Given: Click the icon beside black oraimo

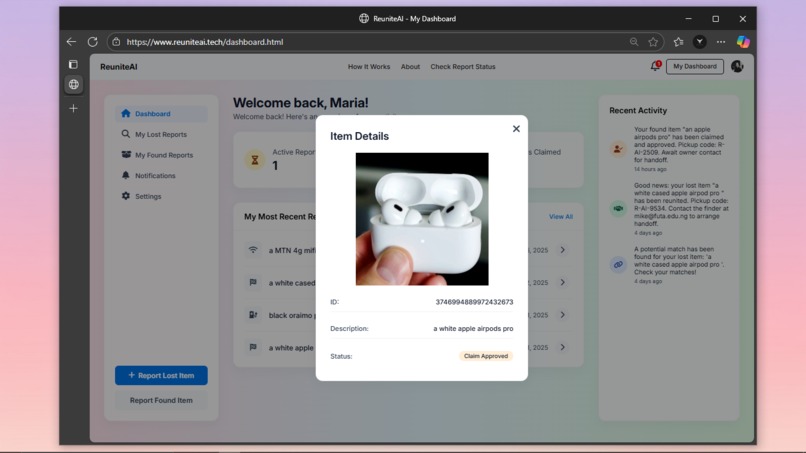Looking at the screenshot, I should click(253, 315).
